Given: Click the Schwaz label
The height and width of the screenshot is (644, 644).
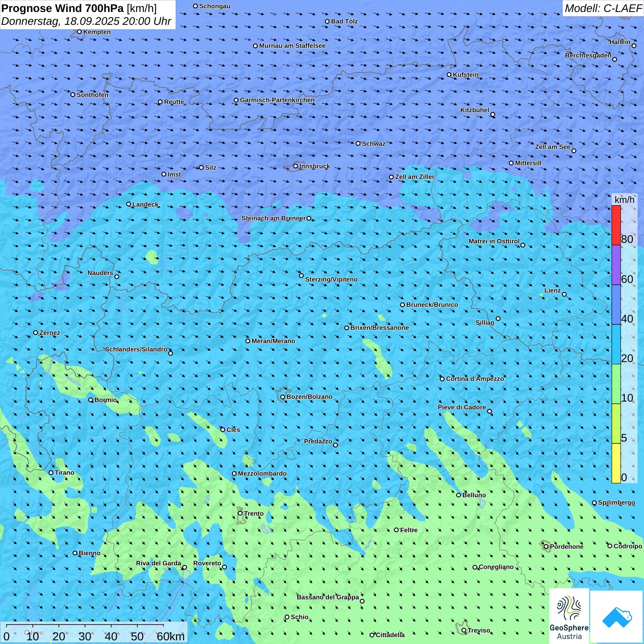Looking at the screenshot, I should coord(374,144).
